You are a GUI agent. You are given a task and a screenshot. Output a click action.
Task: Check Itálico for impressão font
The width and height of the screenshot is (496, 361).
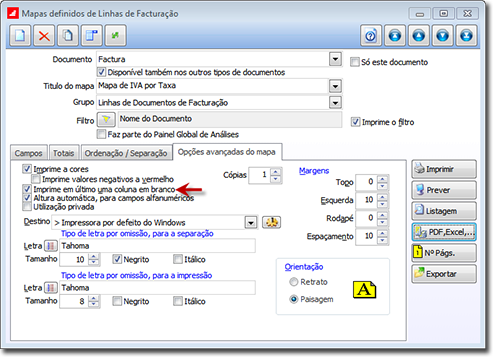(178, 301)
